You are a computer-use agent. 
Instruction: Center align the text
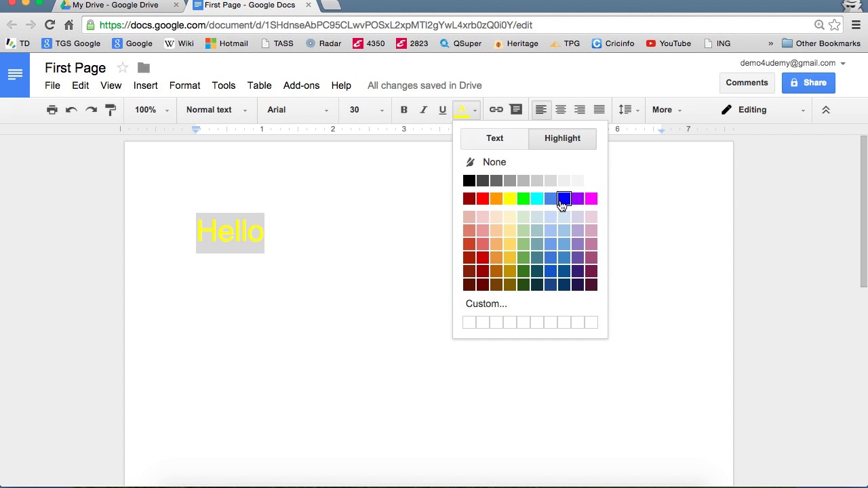click(560, 110)
